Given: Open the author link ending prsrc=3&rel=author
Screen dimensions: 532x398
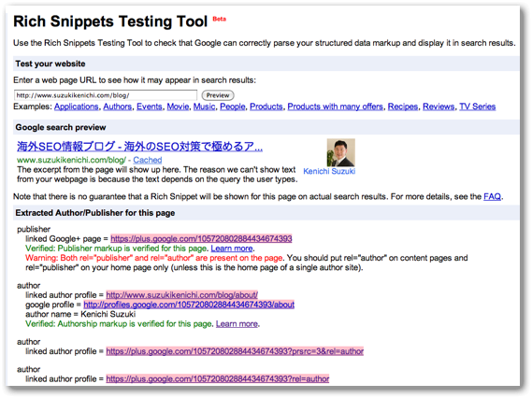Looking at the screenshot, I should coord(235,351).
